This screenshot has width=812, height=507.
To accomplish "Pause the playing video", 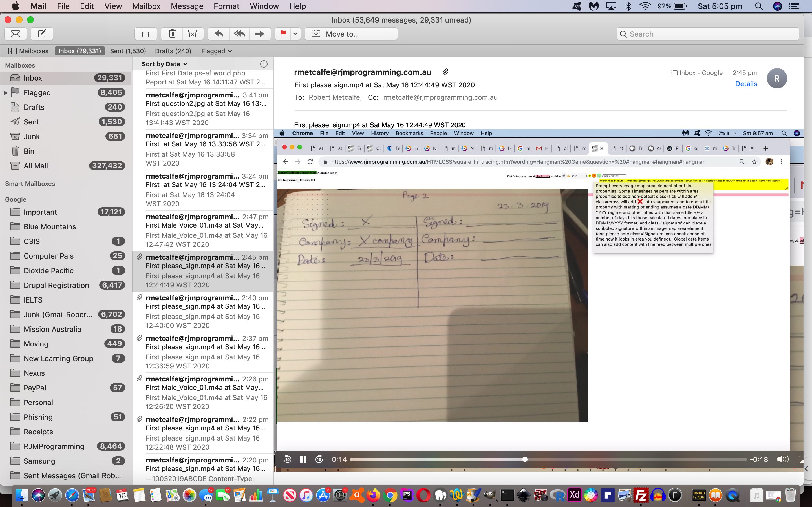I will tap(303, 459).
